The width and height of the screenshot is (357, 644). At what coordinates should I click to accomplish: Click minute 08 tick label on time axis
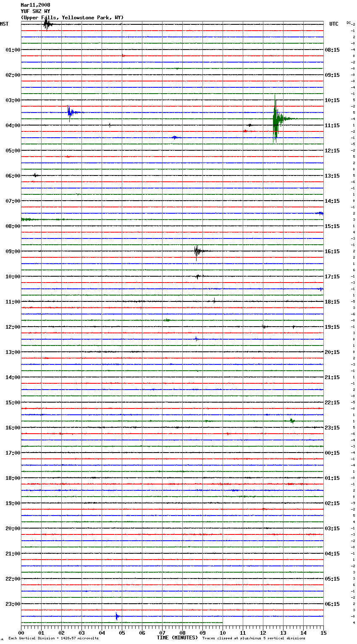(182, 633)
